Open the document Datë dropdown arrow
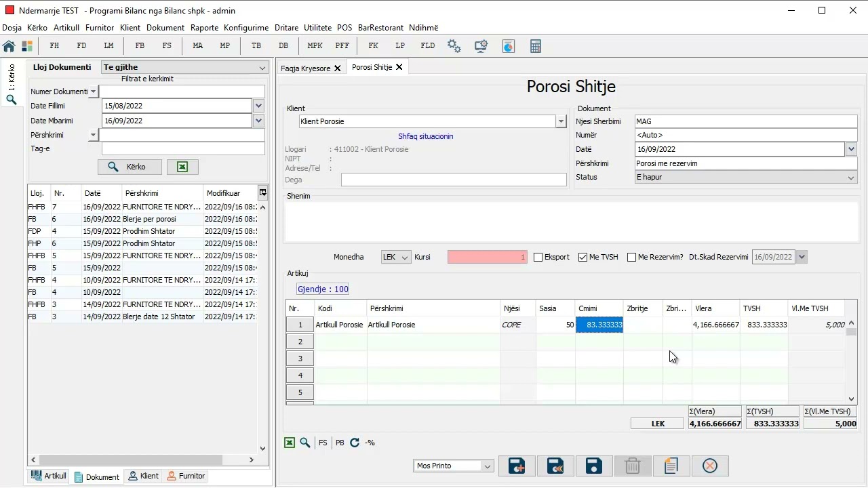Viewport: 868px width, 488px height. click(x=852, y=149)
